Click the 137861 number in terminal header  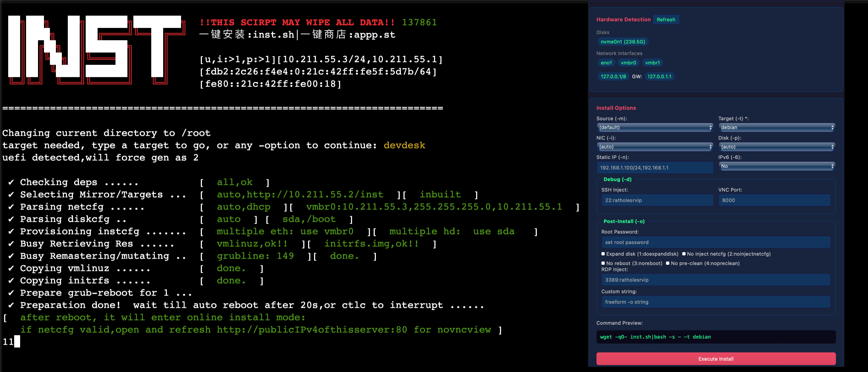[x=419, y=22]
